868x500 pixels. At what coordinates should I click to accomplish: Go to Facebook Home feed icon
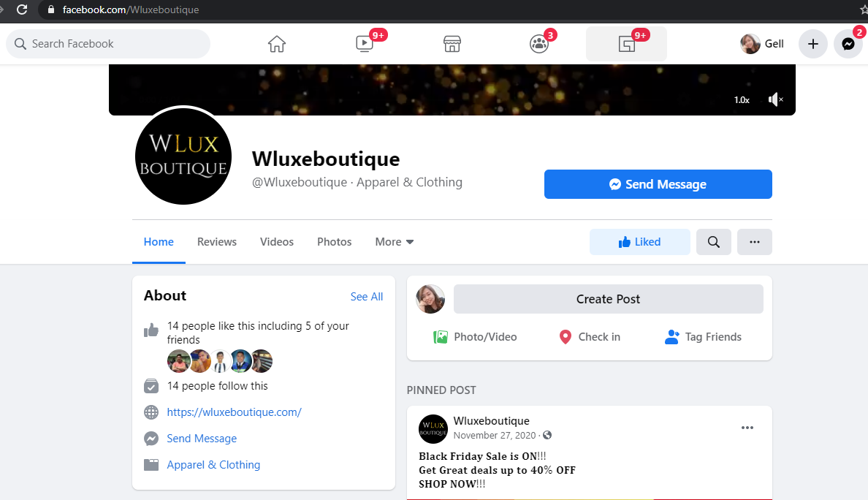click(276, 44)
